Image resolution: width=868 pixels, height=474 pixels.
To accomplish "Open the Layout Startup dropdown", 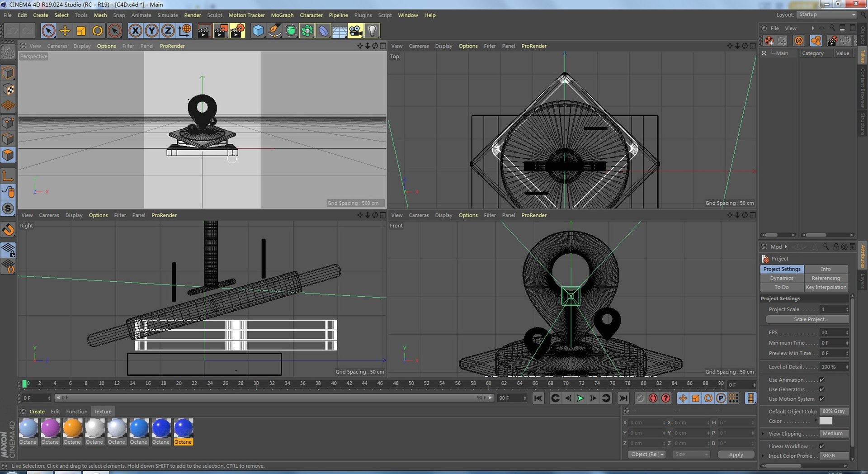I will point(827,14).
